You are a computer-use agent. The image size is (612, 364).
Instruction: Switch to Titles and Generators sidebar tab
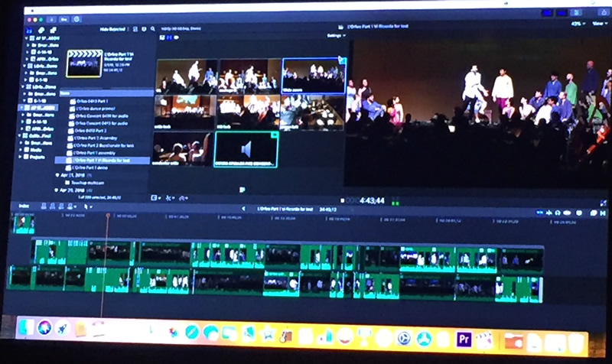pyautogui.click(x=53, y=30)
